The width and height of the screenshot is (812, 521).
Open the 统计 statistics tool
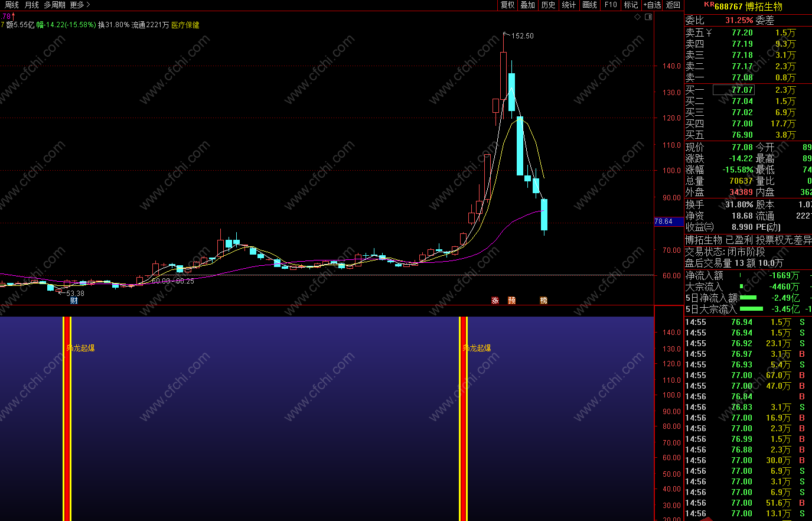point(569,5)
